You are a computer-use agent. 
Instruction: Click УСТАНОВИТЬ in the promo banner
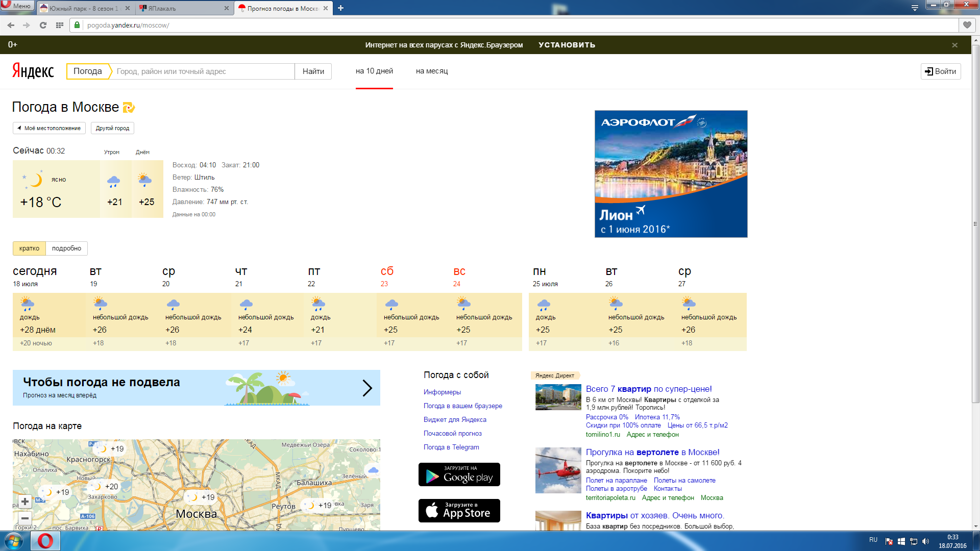point(567,45)
